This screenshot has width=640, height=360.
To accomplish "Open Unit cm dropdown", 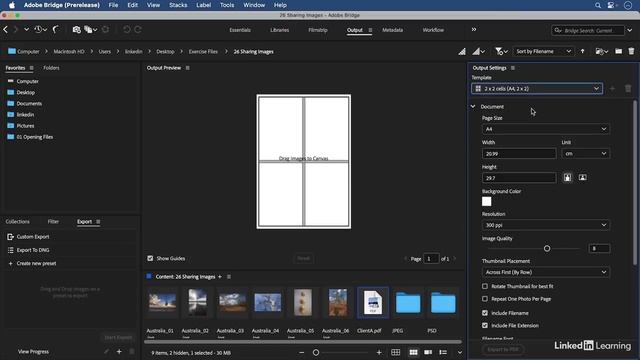I will point(585,153).
